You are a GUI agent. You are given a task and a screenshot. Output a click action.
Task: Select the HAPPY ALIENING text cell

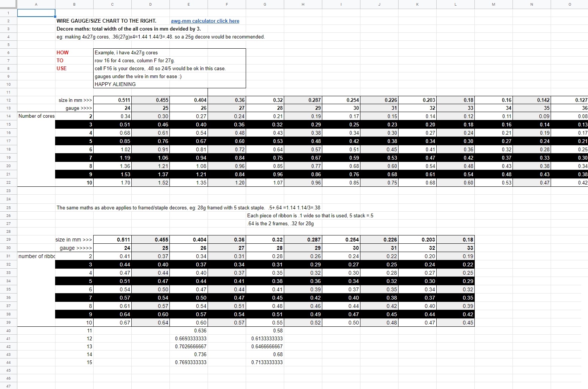(115, 84)
